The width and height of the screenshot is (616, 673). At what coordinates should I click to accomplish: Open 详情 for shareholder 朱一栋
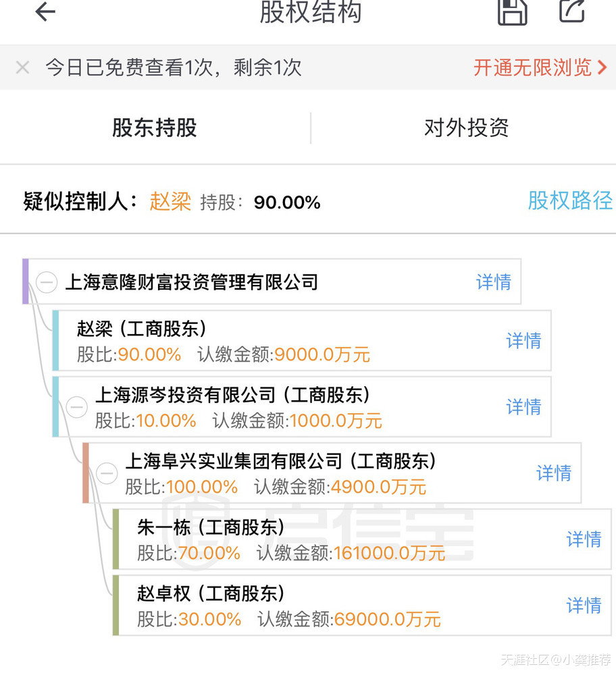point(584,539)
